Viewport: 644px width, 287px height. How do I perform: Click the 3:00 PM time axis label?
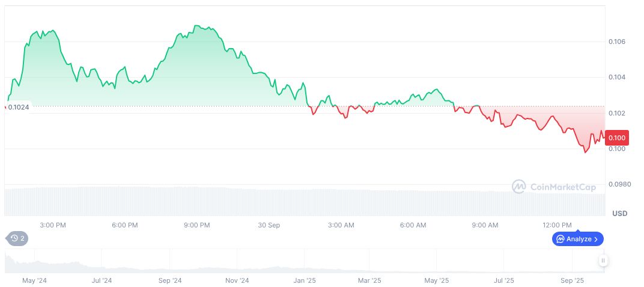tap(52, 225)
